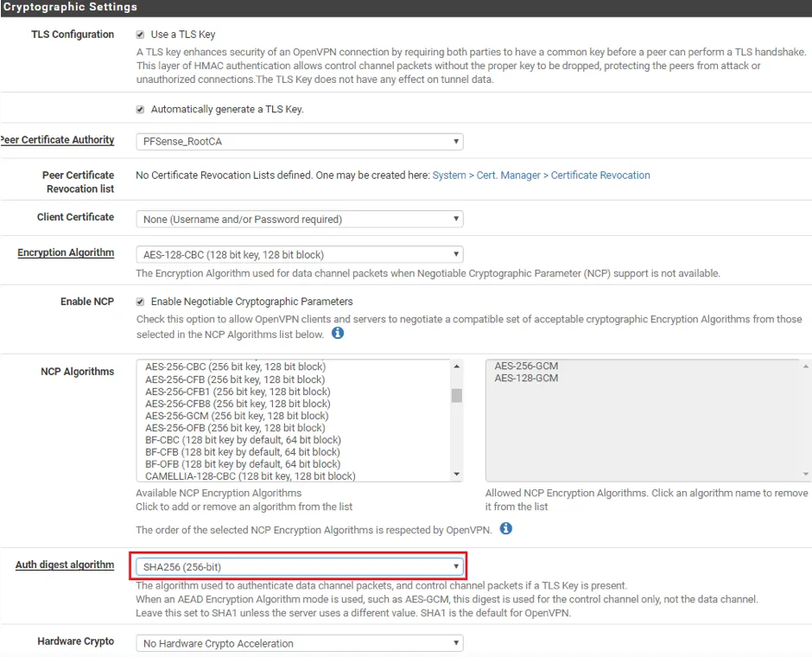Screen dimensions: 812x657
Task: Select AES-256-CBC in available NCP list
Action: (235, 367)
